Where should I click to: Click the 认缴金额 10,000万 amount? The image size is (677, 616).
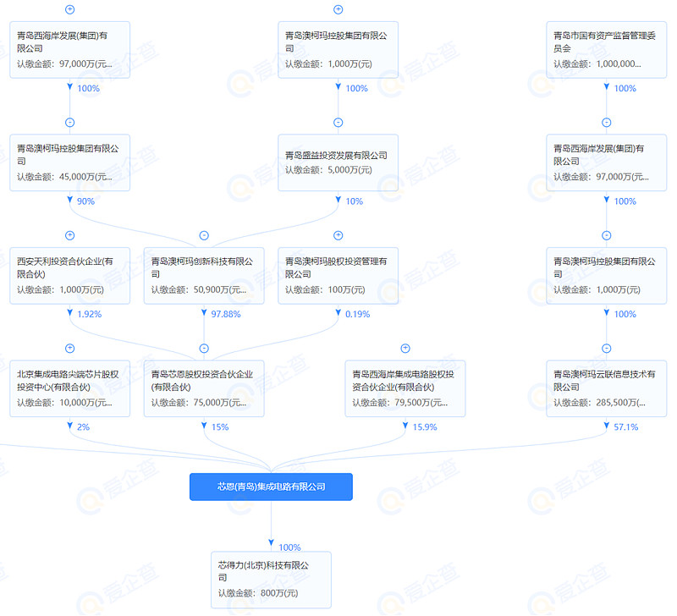click(64, 403)
